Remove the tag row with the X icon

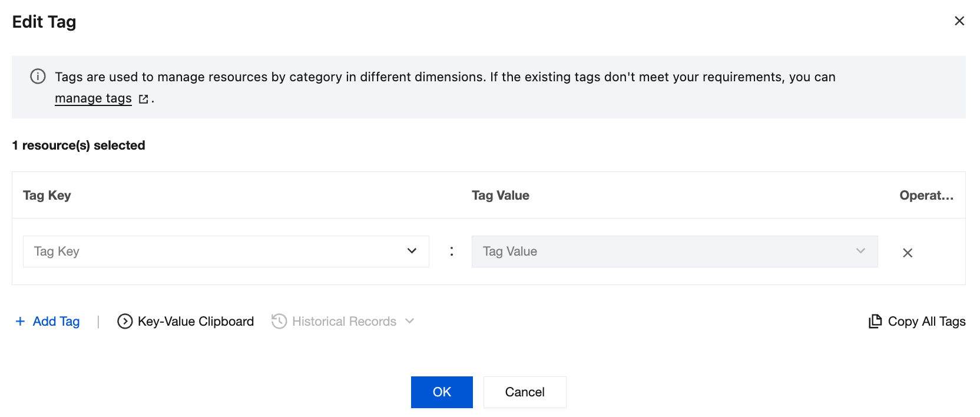click(908, 253)
